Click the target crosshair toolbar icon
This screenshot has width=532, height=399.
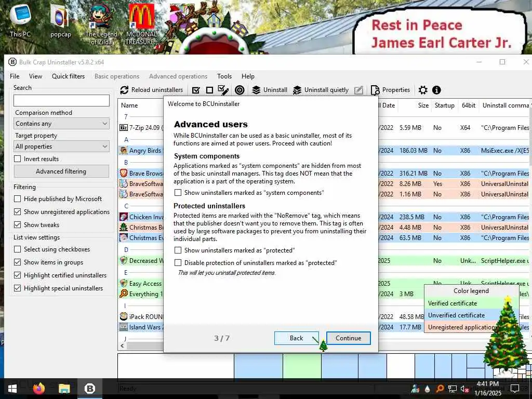(x=240, y=90)
